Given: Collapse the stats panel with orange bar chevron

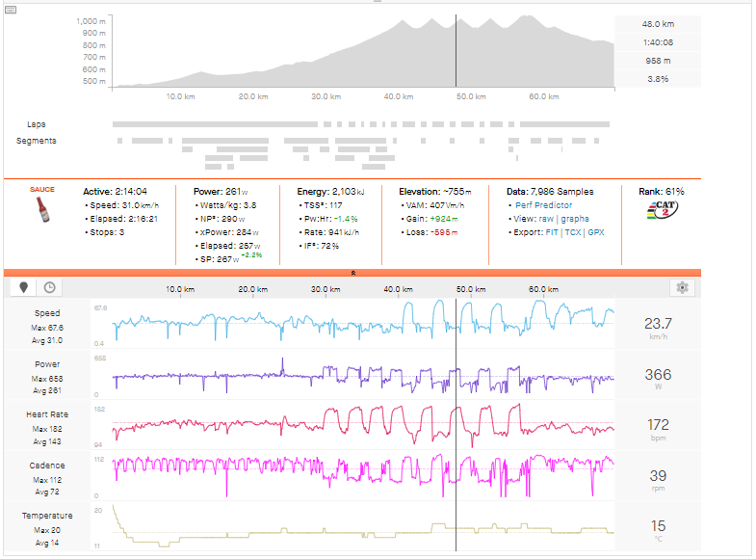Looking at the screenshot, I should pyautogui.click(x=353, y=273).
